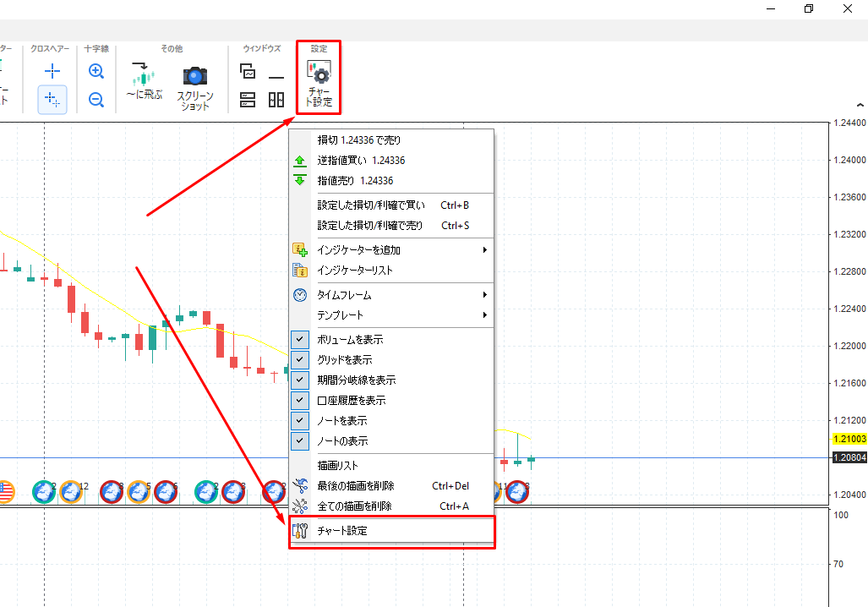Select the highlighted double crosshair tool

point(52,100)
